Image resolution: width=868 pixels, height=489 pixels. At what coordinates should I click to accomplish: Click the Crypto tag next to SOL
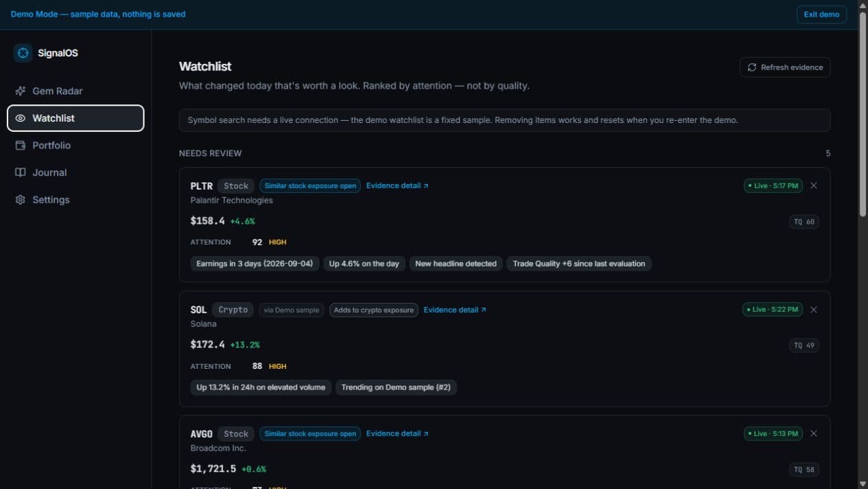click(233, 310)
